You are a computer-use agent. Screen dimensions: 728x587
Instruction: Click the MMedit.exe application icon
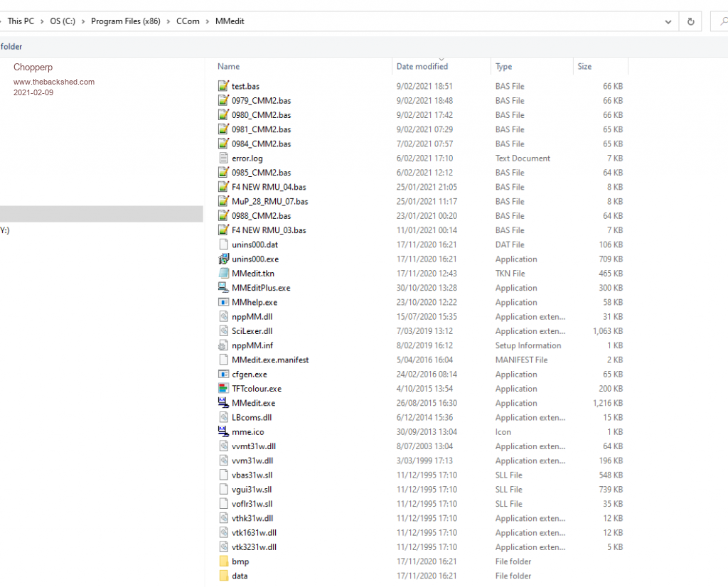coord(224,403)
